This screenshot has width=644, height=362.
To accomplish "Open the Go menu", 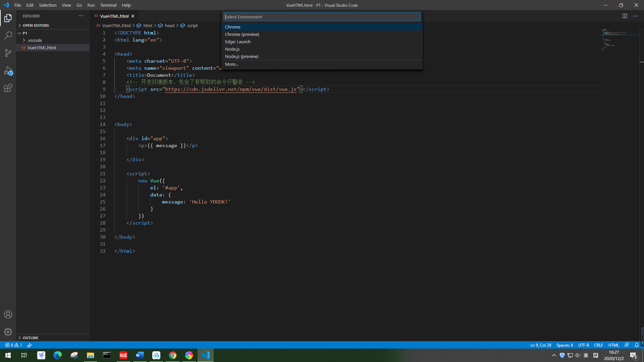I will pyautogui.click(x=79, y=5).
